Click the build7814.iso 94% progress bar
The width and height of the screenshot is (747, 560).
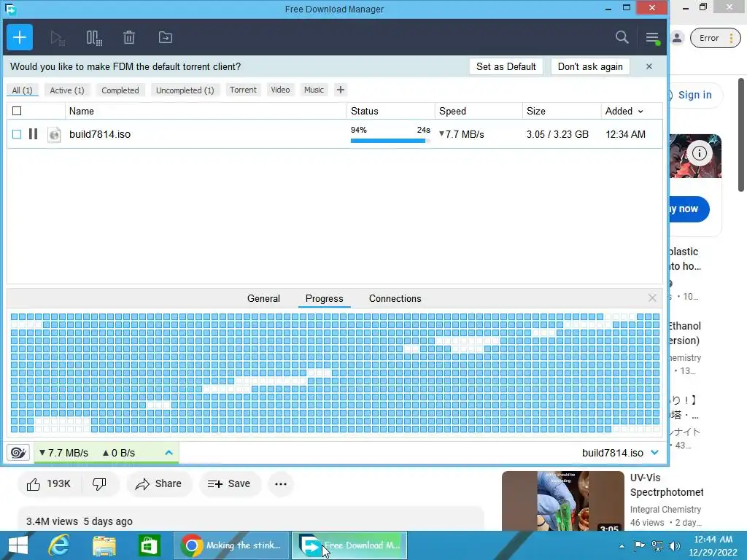point(390,141)
